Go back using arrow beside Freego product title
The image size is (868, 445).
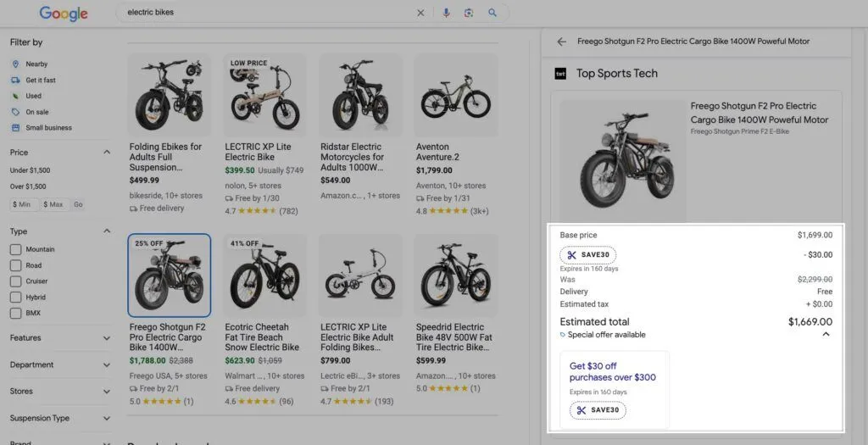click(561, 42)
